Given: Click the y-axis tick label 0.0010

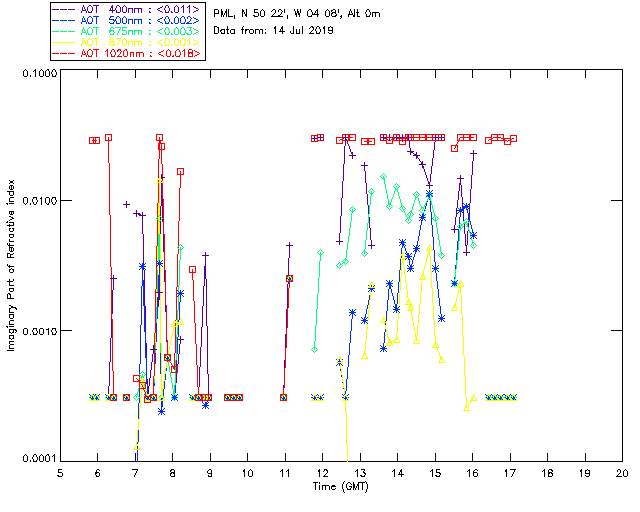Looking at the screenshot, I should (x=40, y=331).
